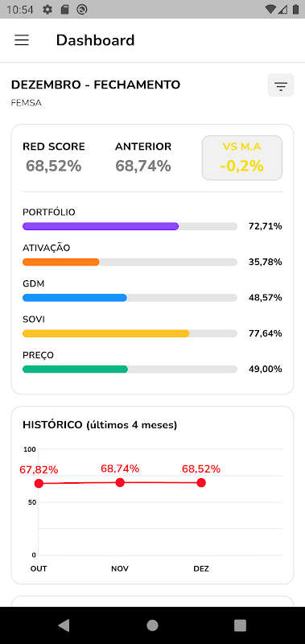Image resolution: width=305 pixels, height=644 pixels.
Task: Tap the settings gear in status bar
Action: click(x=47, y=10)
